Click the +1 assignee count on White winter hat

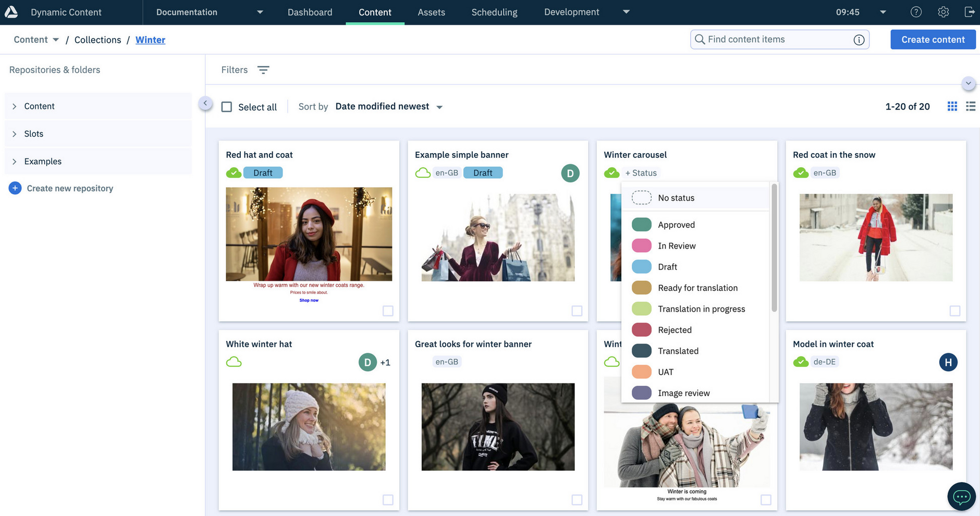click(385, 362)
